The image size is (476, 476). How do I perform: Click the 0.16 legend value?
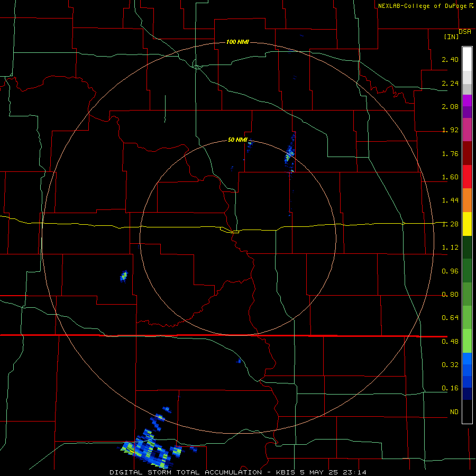coord(450,388)
